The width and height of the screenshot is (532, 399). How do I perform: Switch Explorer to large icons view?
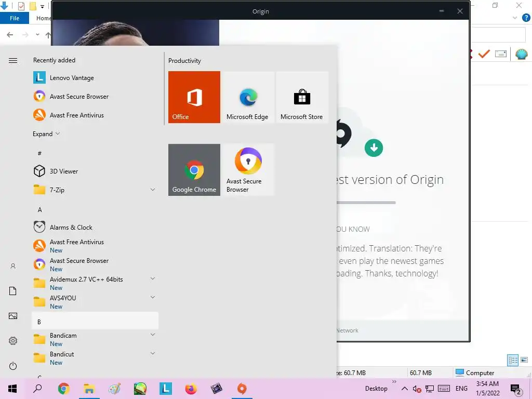(524, 360)
